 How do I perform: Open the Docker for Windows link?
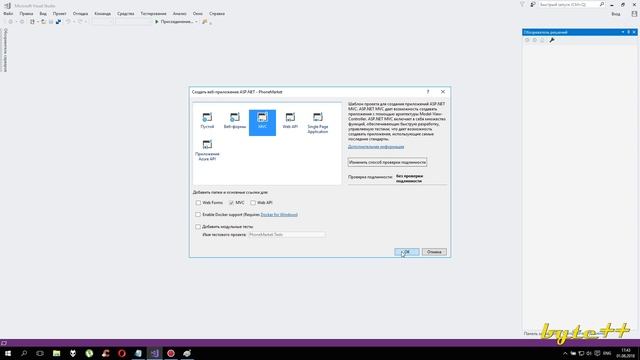(279, 215)
